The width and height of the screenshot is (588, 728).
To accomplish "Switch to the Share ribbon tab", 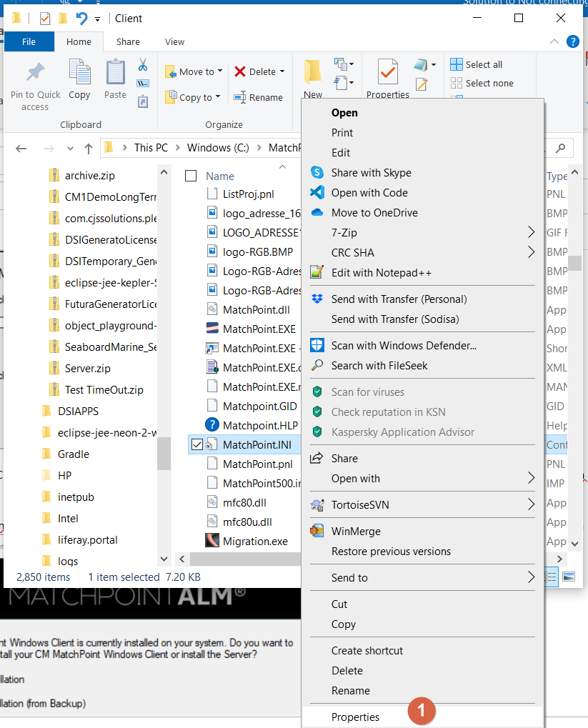I will click(x=128, y=41).
